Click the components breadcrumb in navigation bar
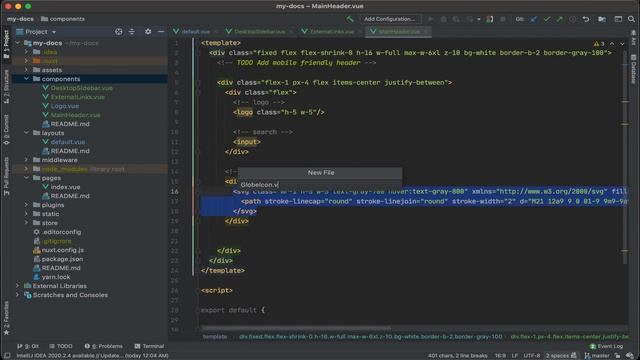The width and height of the screenshot is (640, 360). [x=63, y=19]
